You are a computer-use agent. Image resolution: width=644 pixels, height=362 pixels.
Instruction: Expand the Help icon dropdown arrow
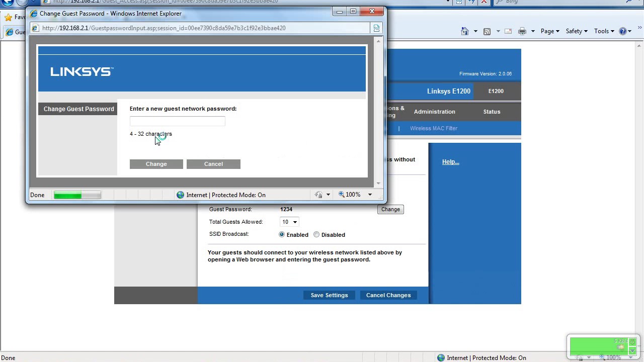[629, 31]
